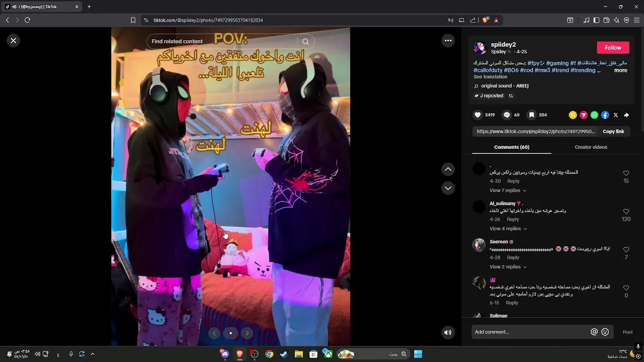Open the #callofduty hashtag
This screenshot has height=362, width=644.
click(x=488, y=70)
